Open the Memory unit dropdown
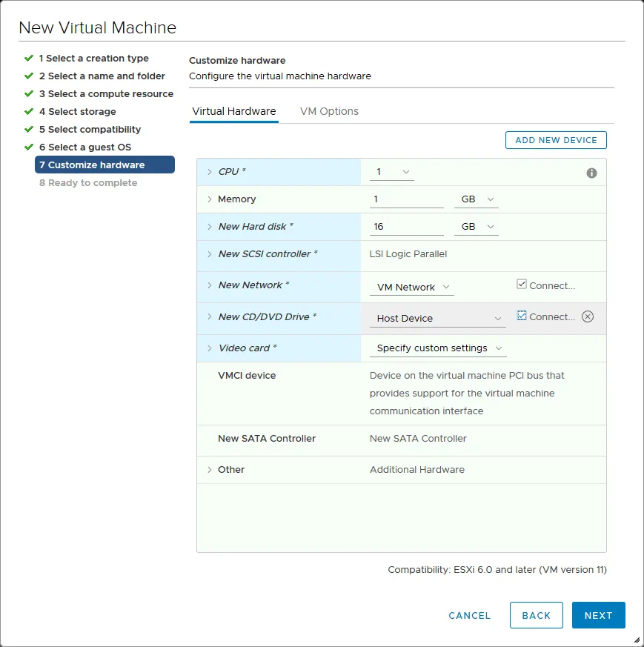The image size is (644, 647). click(477, 199)
